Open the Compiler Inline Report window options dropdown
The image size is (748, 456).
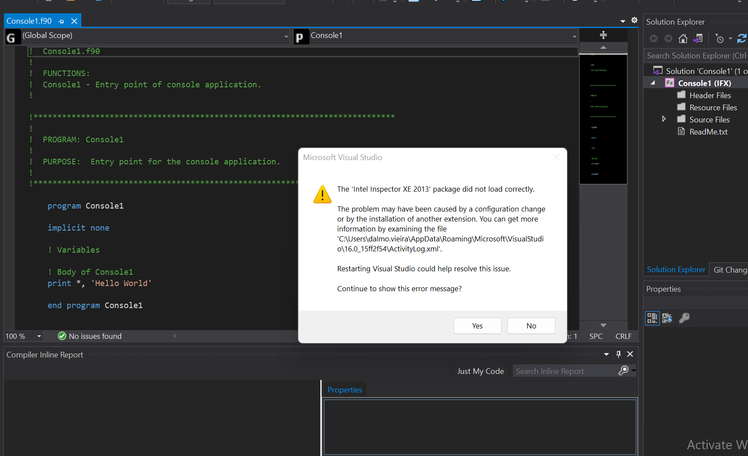[606, 354]
